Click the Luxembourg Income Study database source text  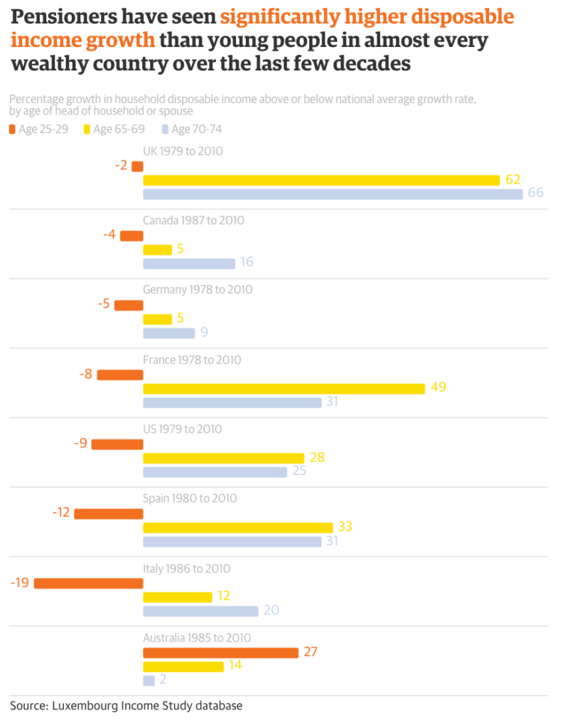tap(126, 706)
